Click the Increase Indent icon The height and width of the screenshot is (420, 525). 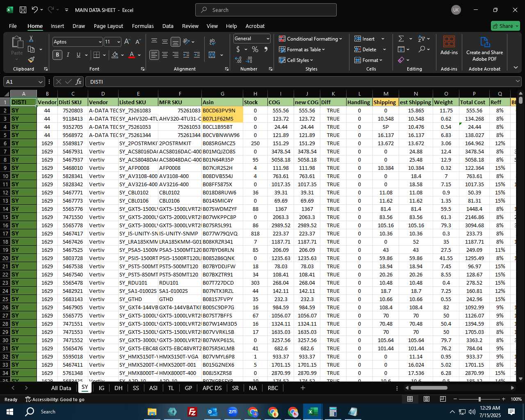coord(197,55)
